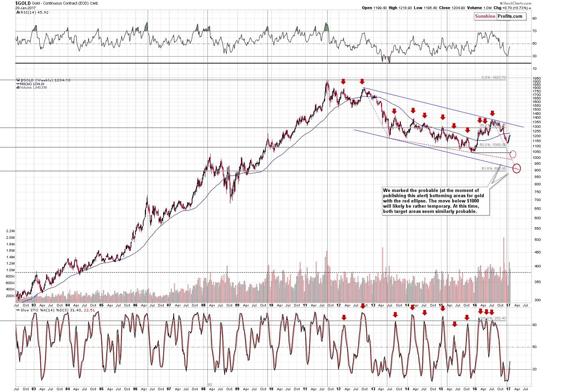This screenshot has width=564, height=392.
Task: Click the bottoming areas annotation text box
Action: pos(435,201)
